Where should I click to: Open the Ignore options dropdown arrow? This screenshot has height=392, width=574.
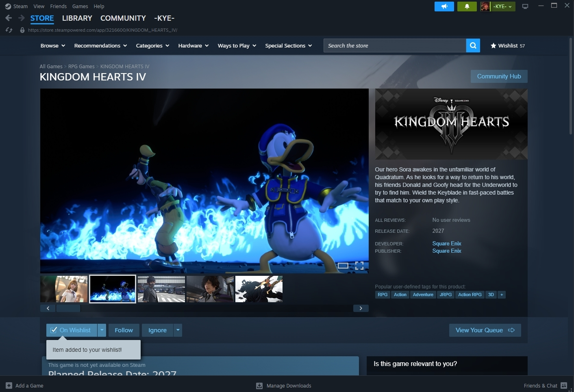(x=178, y=330)
